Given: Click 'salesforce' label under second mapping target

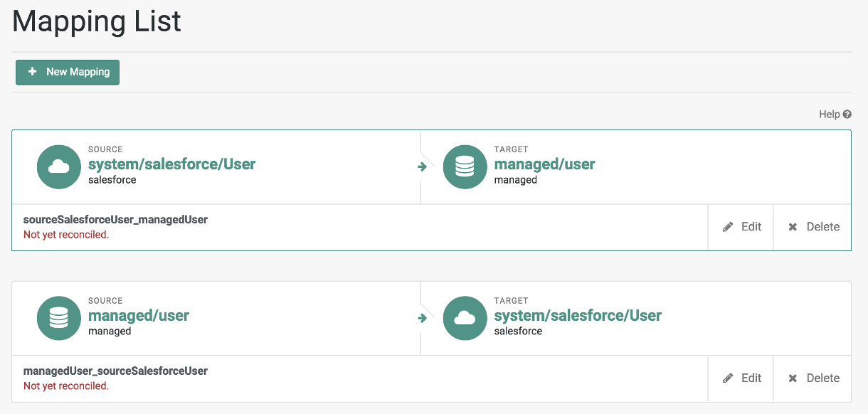Looking at the screenshot, I should point(518,331).
